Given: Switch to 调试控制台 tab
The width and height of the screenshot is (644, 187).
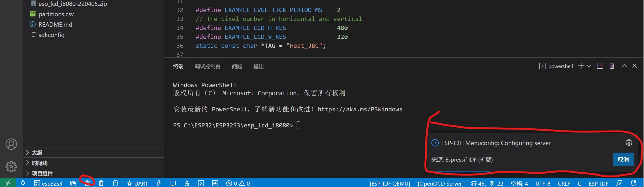Looking at the screenshot, I should coord(207,66).
